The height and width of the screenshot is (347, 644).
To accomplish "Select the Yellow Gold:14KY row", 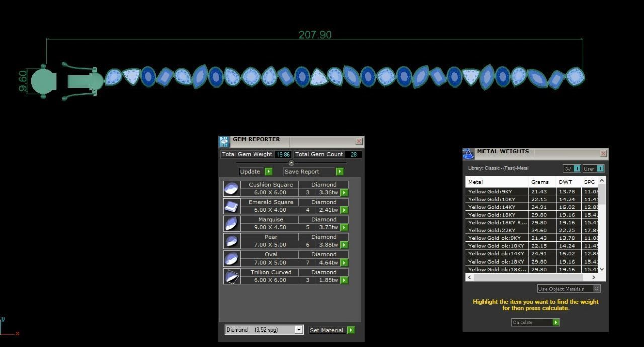I will (532, 207).
